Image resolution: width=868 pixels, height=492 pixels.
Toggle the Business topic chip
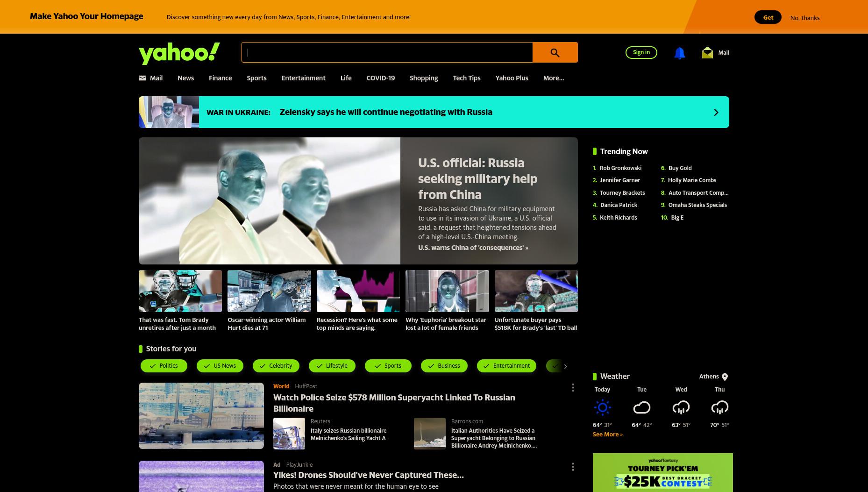tap(444, 366)
